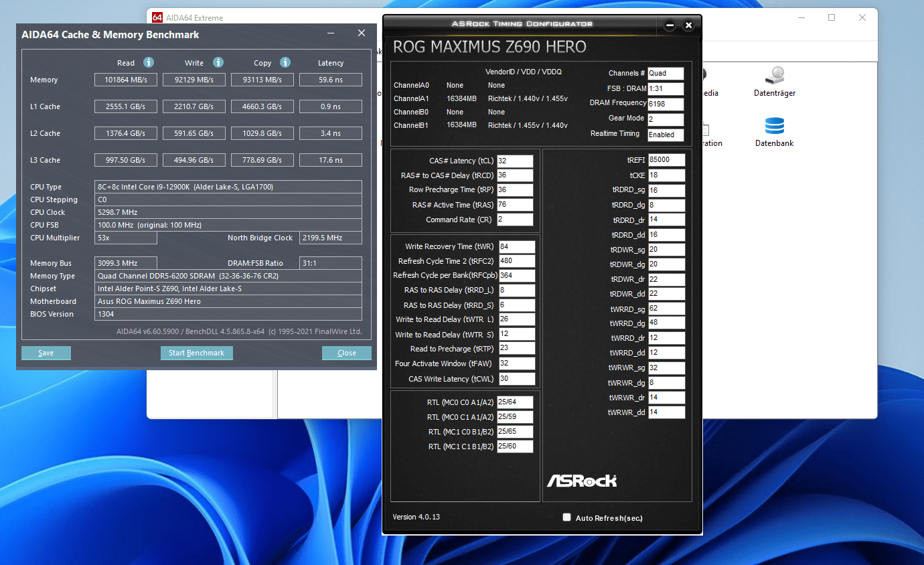Click the DRAM Frequency field showing 6198
Image resolution: width=924 pixels, height=565 pixels.
point(666,104)
